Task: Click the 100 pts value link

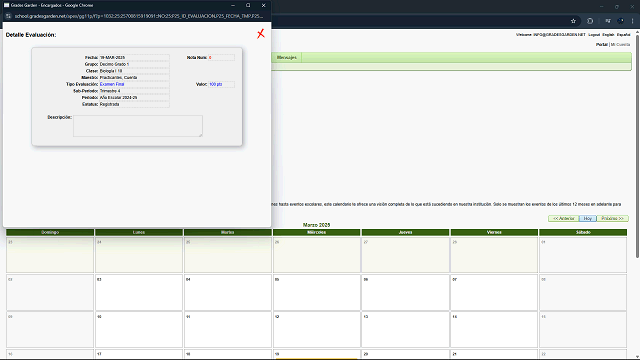Action: (216, 84)
